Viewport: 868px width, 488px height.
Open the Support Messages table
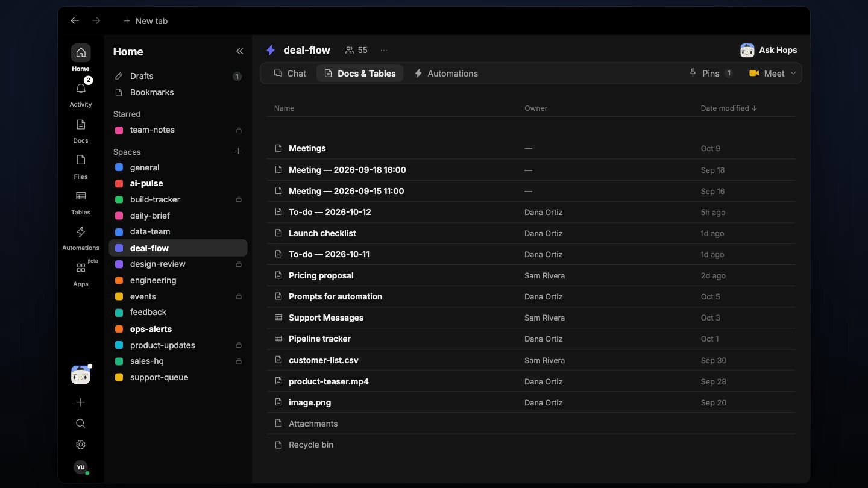tap(531, 318)
